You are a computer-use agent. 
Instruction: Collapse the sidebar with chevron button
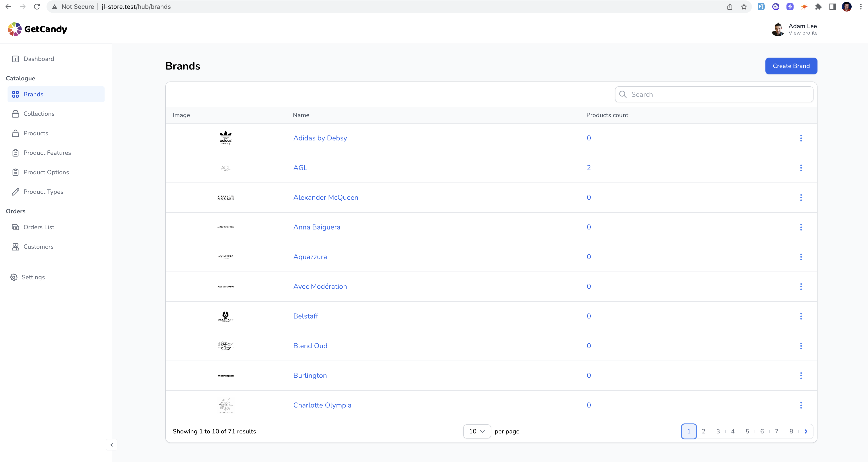tap(112, 445)
